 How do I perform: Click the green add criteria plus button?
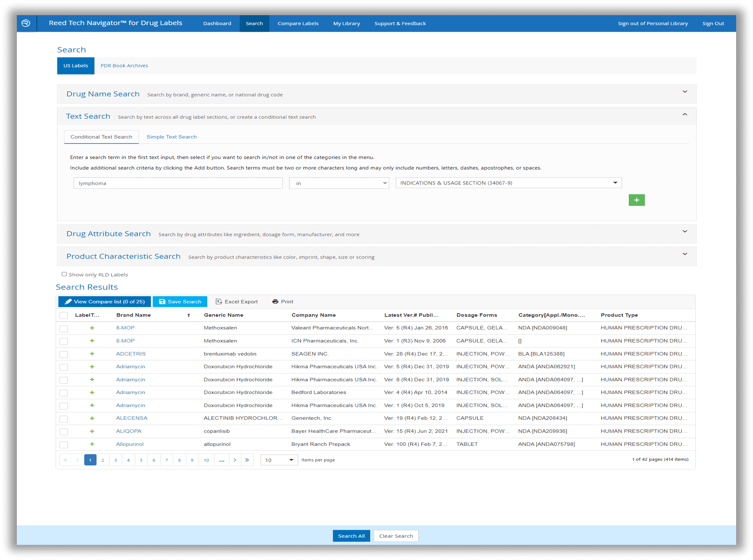pos(636,200)
